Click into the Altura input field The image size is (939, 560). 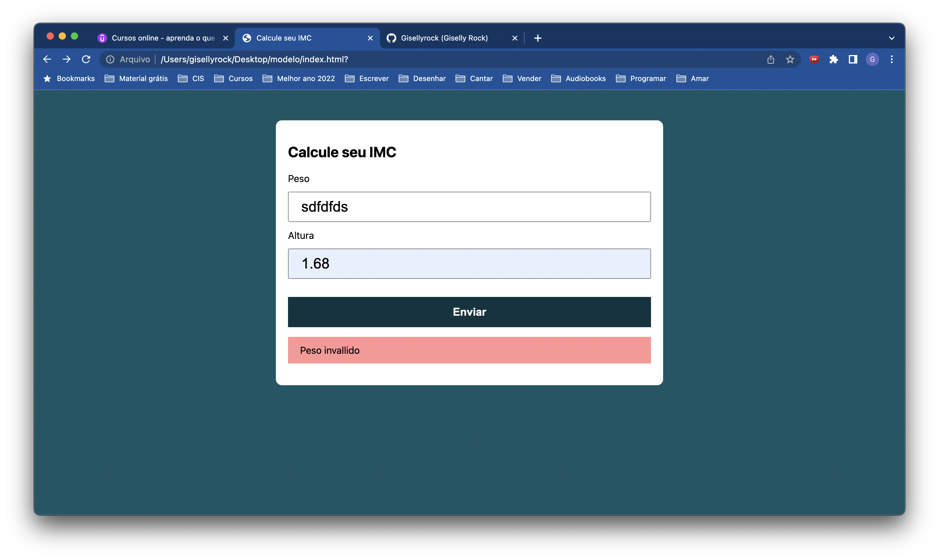(469, 263)
